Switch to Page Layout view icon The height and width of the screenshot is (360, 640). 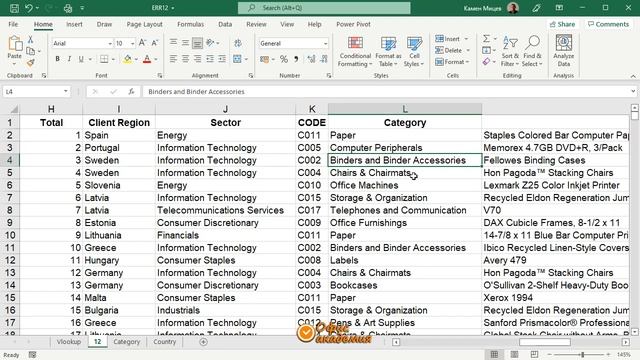(514, 354)
